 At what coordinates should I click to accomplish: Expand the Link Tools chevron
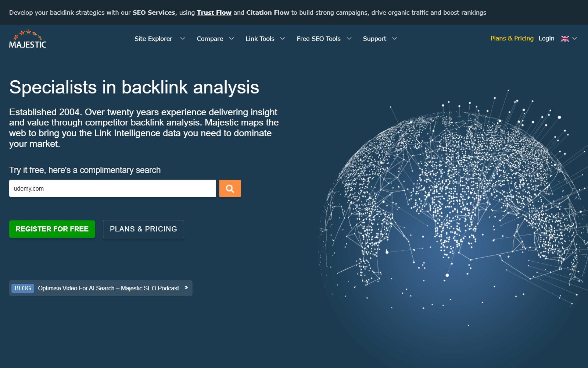click(283, 39)
